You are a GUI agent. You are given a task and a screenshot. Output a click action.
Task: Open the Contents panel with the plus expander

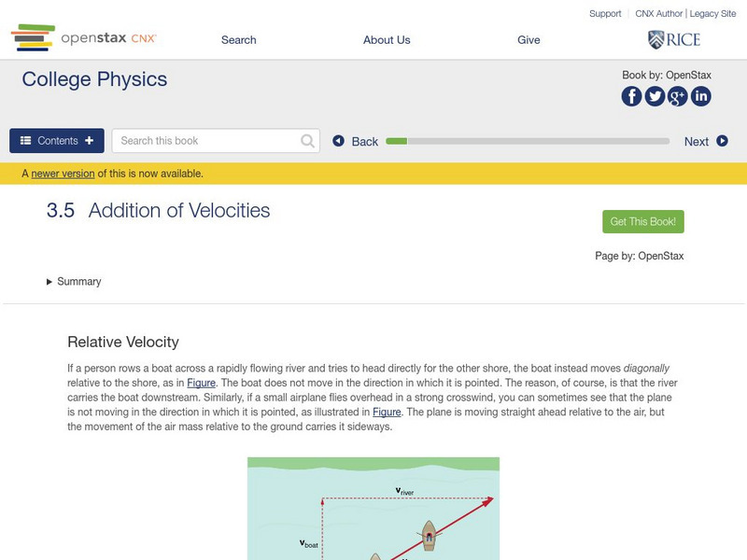89,140
